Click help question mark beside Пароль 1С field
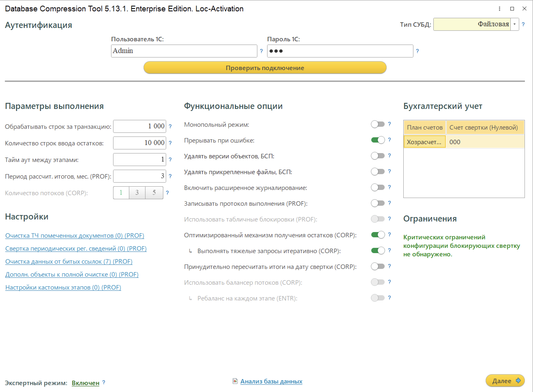The width and height of the screenshot is (533, 392). point(417,51)
